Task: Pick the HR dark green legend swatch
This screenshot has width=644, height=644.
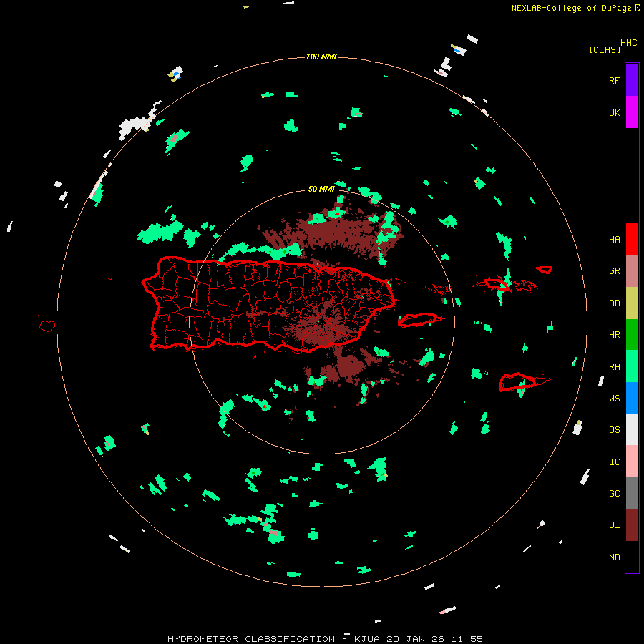Action: click(x=632, y=334)
